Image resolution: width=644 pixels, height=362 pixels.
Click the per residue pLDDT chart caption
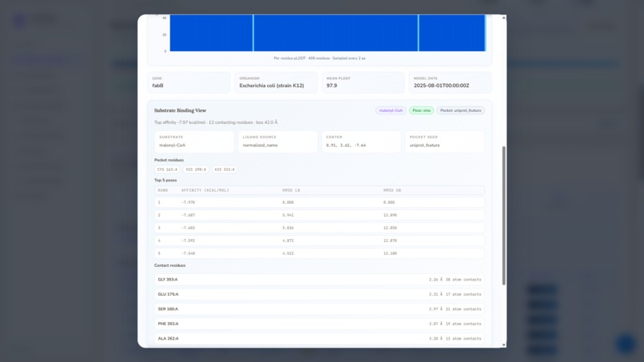(x=320, y=58)
